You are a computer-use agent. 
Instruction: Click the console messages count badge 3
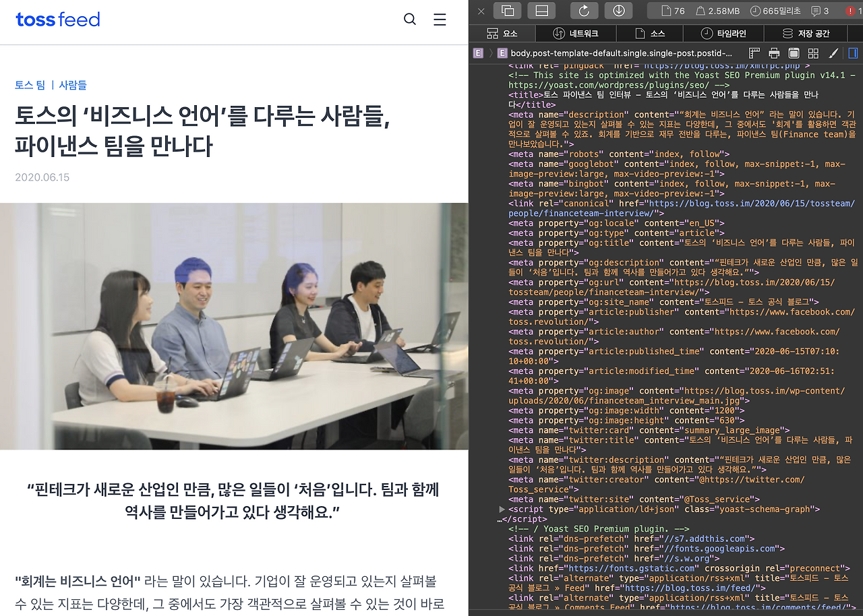click(817, 11)
